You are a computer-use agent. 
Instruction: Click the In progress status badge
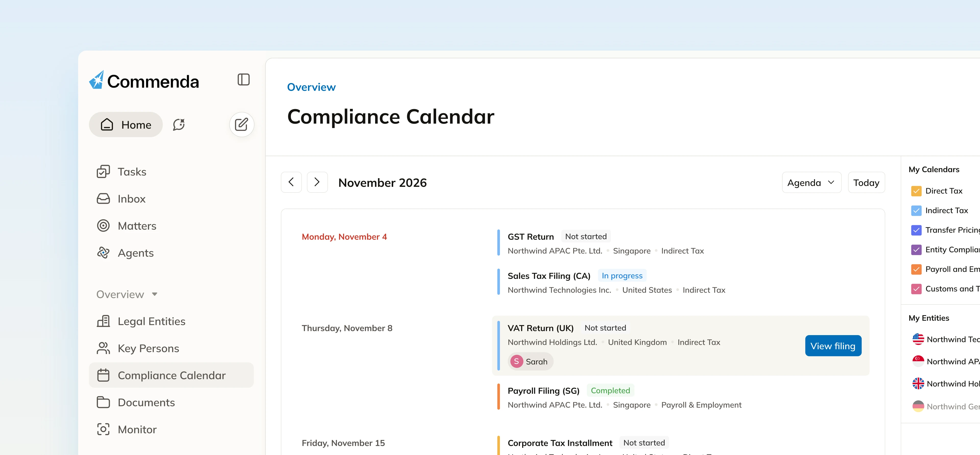pos(622,276)
